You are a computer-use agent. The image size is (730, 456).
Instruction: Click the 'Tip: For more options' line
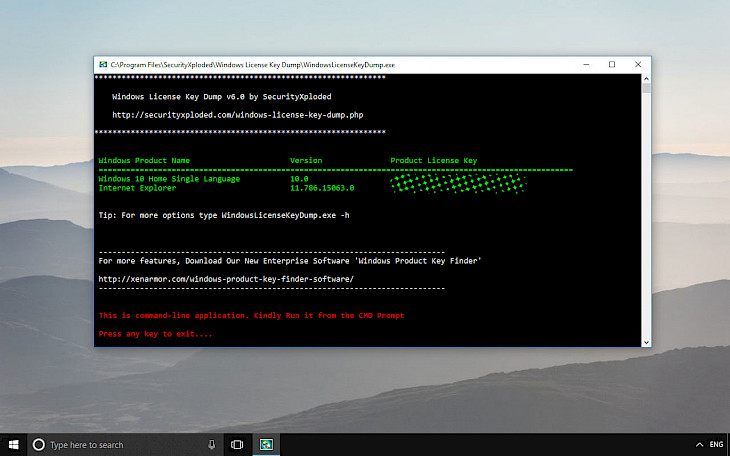(x=224, y=215)
